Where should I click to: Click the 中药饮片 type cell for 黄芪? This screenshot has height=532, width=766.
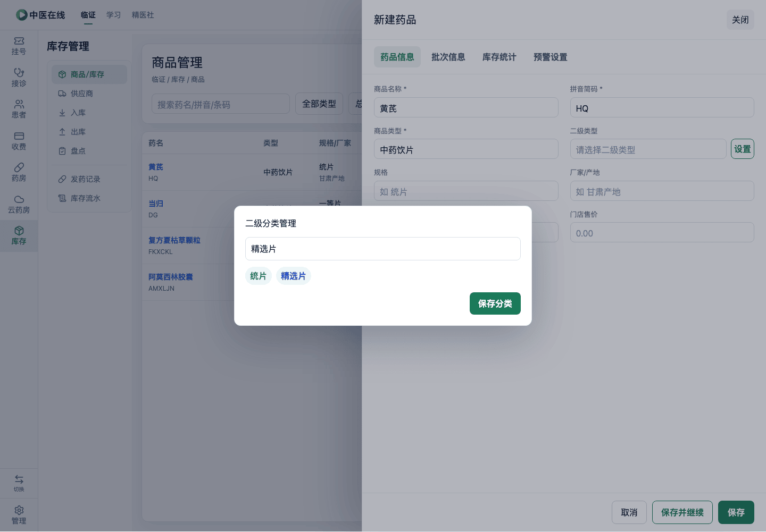click(278, 172)
